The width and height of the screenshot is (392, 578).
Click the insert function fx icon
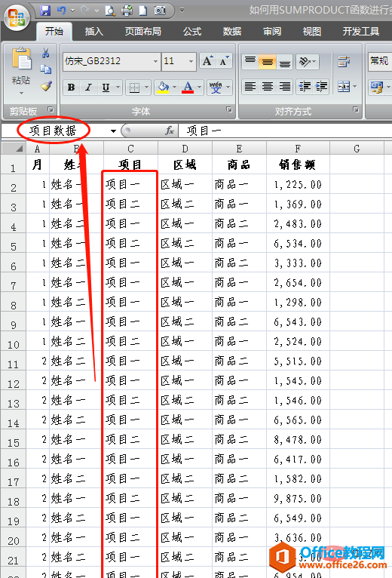tap(169, 131)
